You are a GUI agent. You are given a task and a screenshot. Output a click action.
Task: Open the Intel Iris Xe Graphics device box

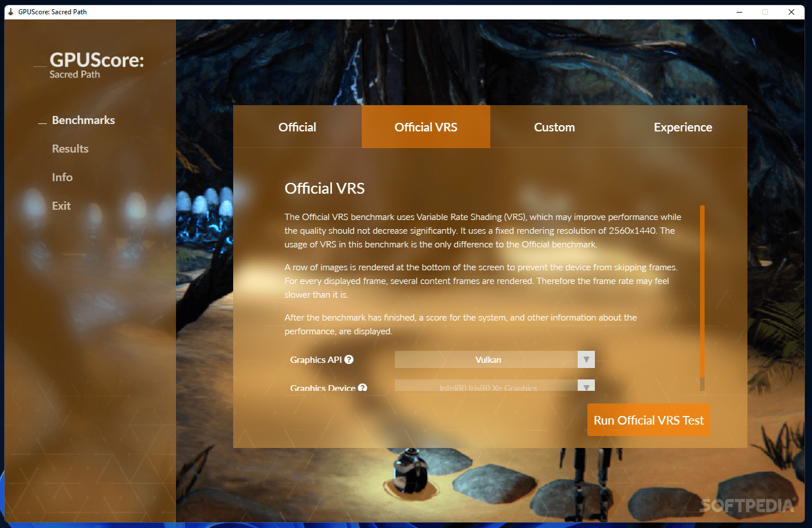click(495, 386)
